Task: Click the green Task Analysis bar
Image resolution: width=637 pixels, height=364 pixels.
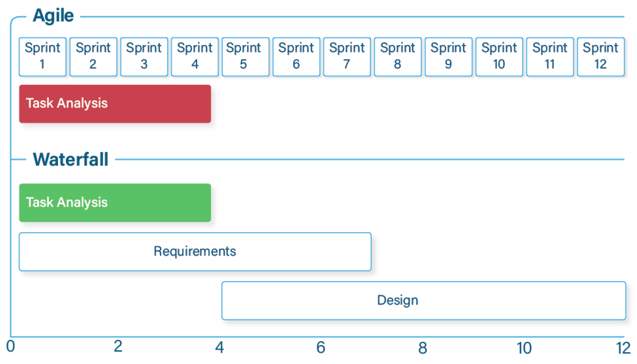Action: pos(115,203)
